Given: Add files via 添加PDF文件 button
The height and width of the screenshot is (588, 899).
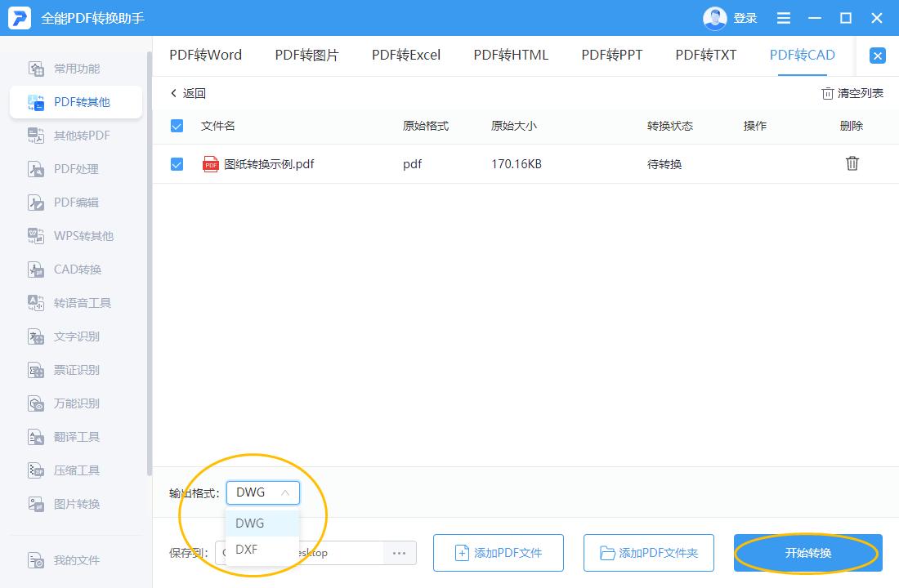Looking at the screenshot, I should click(498, 553).
